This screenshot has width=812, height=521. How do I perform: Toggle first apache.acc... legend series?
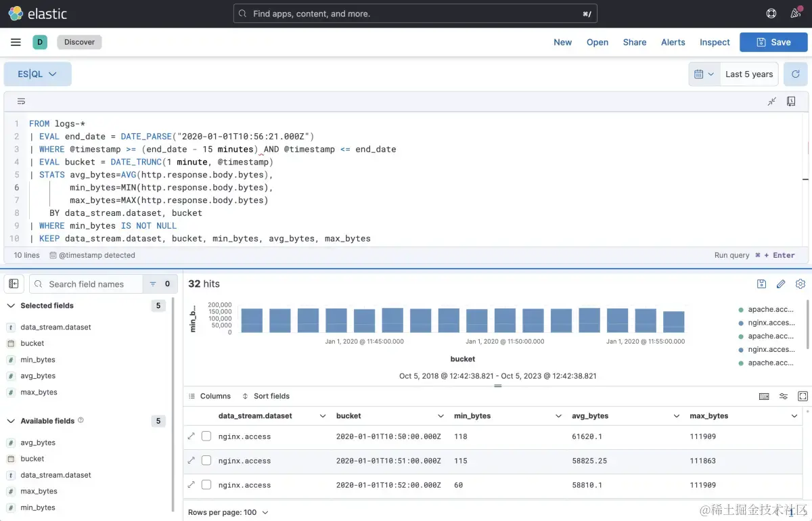point(766,309)
